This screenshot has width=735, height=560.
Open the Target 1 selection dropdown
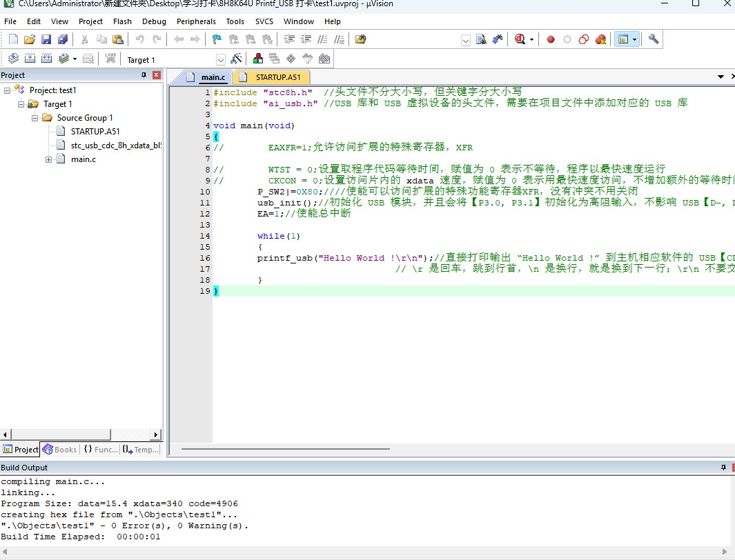[221, 59]
